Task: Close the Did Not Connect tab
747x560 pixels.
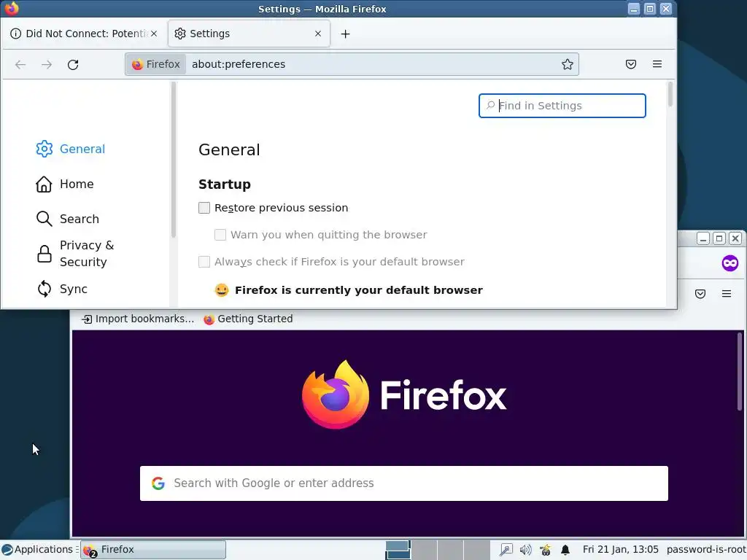Action: [x=154, y=34]
